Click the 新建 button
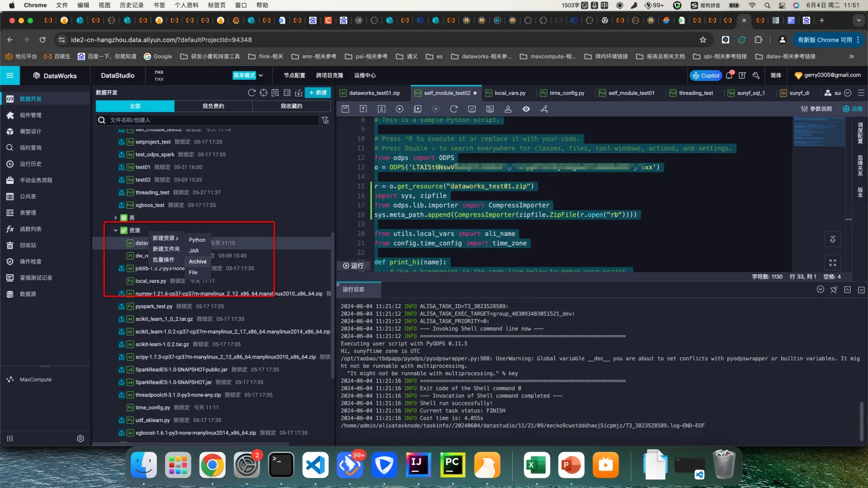The width and height of the screenshot is (868, 488). (x=318, y=93)
